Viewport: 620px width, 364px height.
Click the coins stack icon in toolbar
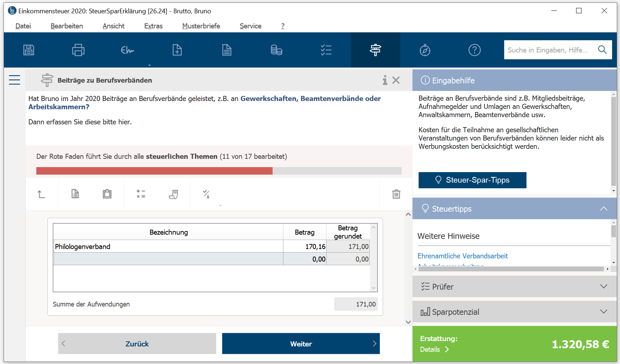(x=276, y=50)
